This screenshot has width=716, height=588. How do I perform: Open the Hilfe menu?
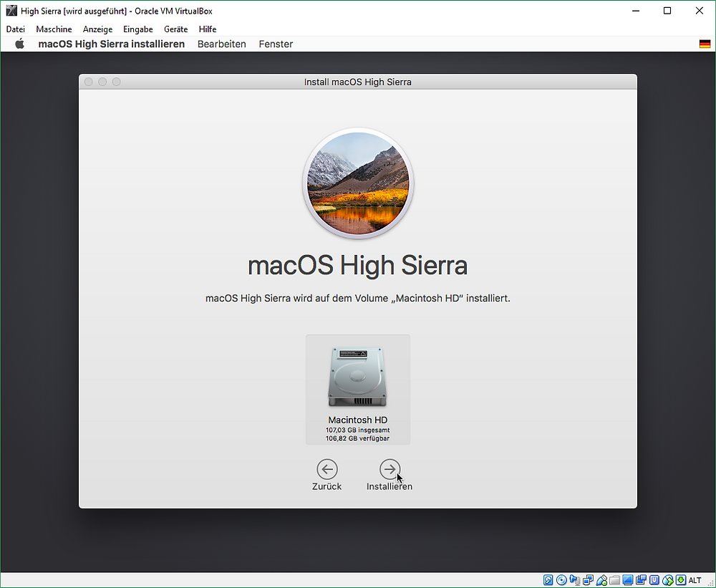(208, 29)
